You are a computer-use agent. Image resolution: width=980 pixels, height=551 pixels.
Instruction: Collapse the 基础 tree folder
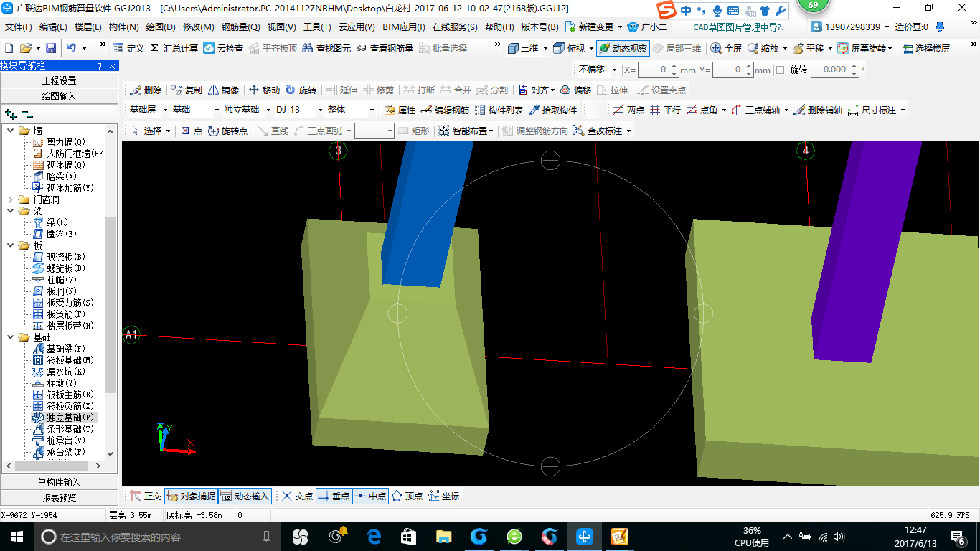[x=11, y=337]
